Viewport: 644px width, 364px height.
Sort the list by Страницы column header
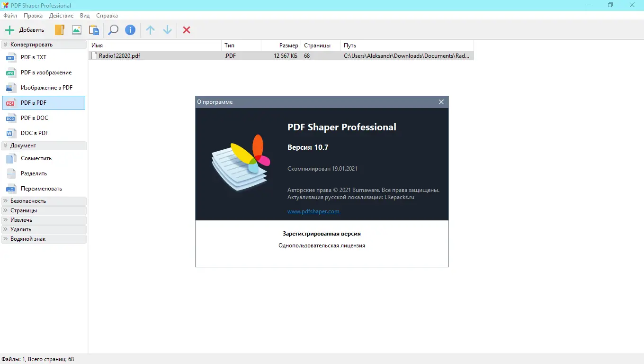click(321, 45)
